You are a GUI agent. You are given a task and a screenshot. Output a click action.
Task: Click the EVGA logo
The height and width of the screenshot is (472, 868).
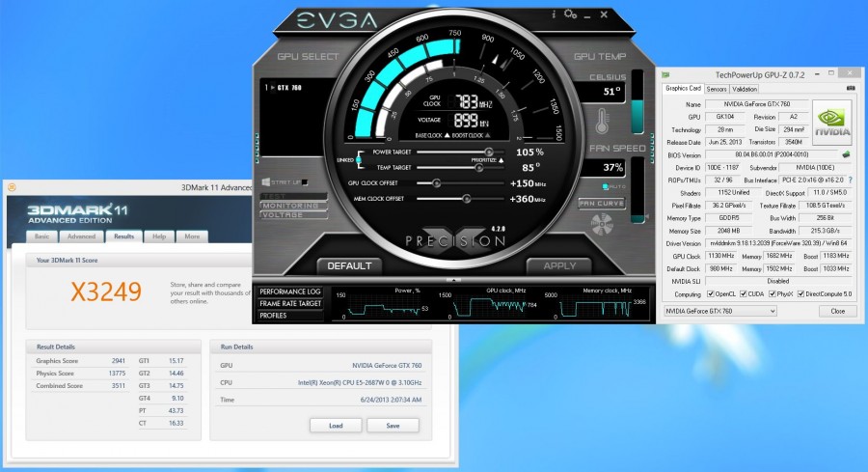click(x=337, y=21)
